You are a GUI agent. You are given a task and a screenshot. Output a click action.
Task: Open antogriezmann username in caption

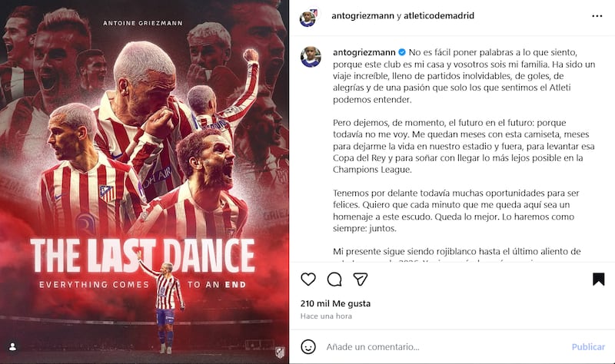pos(364,52)
